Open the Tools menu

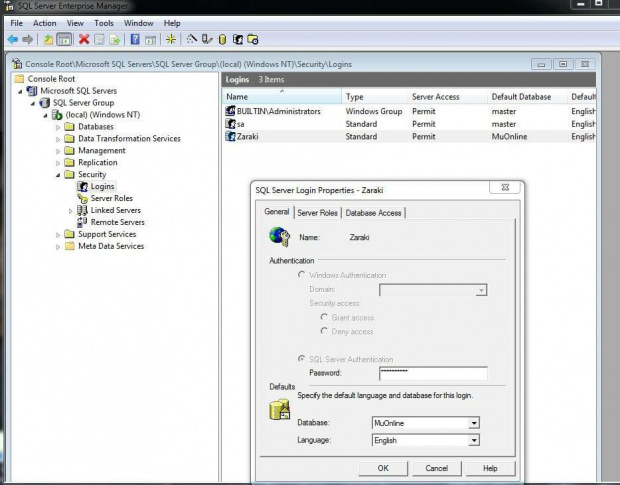pos(104,22)
